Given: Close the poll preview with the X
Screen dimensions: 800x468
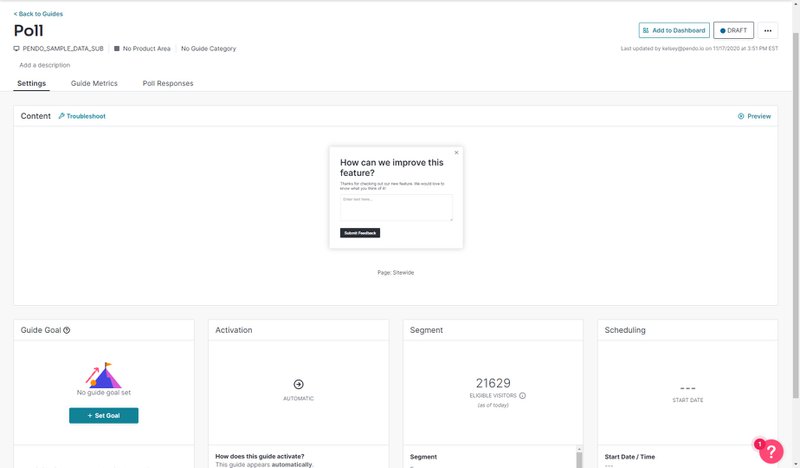Looking at the screenshot, I should (x=456, y=153).
